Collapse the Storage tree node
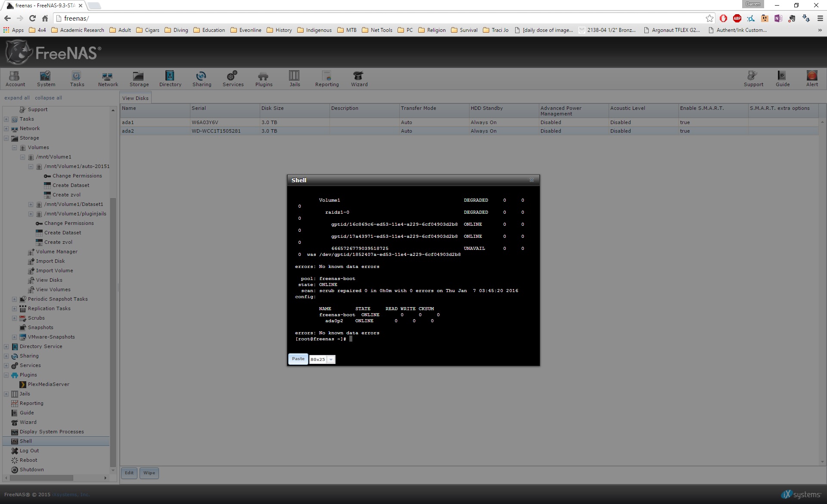 (x=6, y=138)
